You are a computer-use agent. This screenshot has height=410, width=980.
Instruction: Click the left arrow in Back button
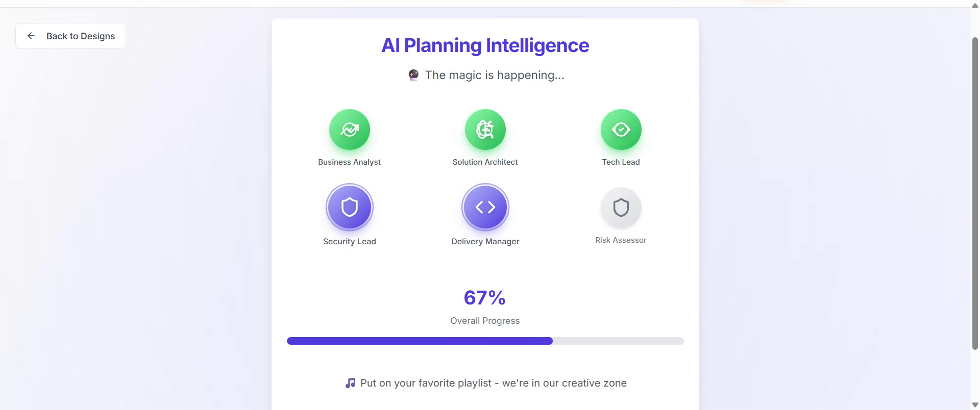pos(31,36)
